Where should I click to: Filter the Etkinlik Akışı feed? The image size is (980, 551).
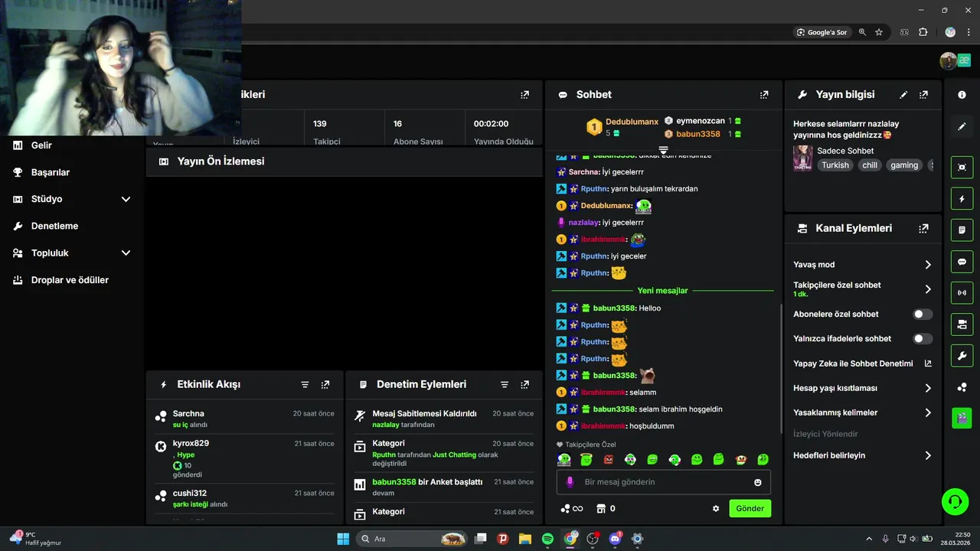305,384
